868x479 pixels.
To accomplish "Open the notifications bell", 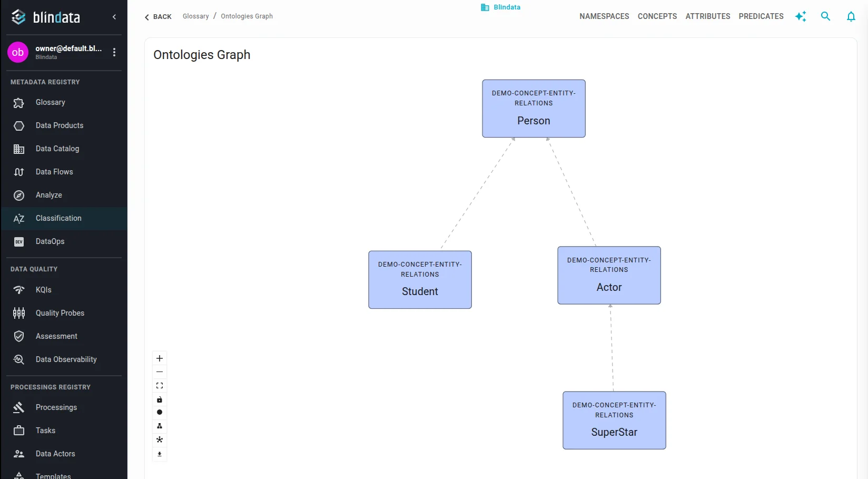I will (x=851, y=16).
